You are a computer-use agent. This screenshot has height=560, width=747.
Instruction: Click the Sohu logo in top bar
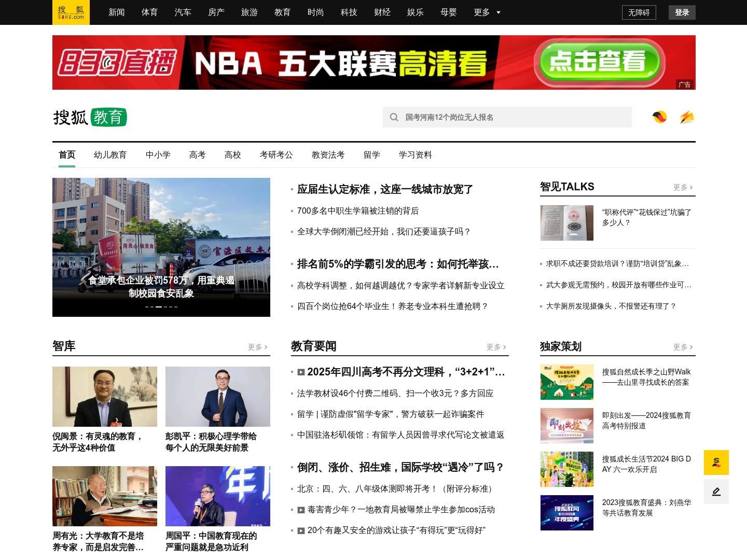pos(71,12)
